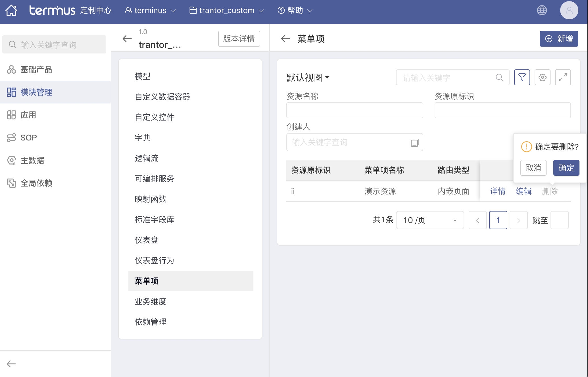Open 仪表盘行为 in module list

click(190, 260)
